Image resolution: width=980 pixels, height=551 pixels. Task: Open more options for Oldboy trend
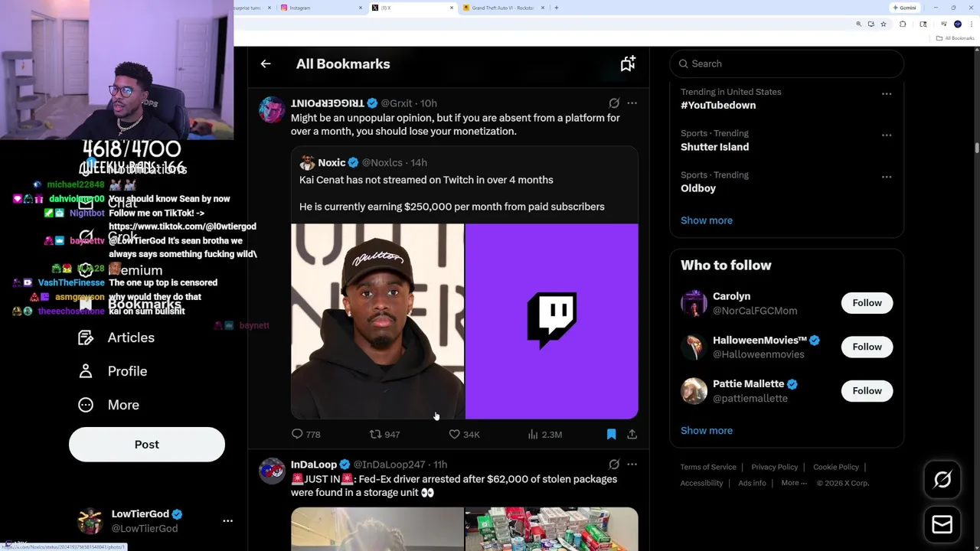tap(887, 177)
